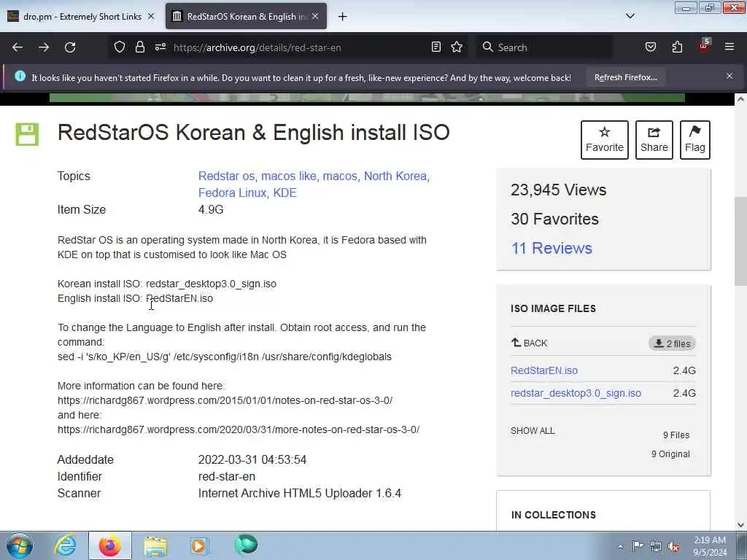Open the Windows Start orb
747x560 pixels.
click(x=20, y=545)
